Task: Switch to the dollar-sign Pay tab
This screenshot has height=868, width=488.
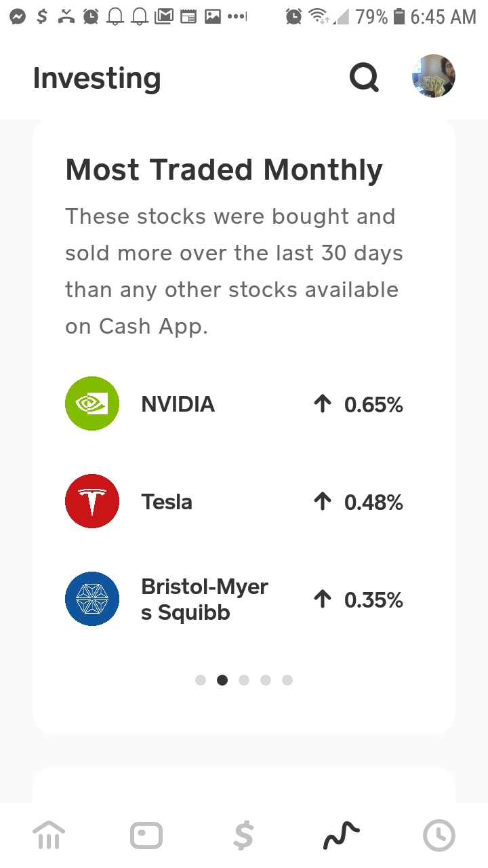Action: pyautogui.click(x=243, y=835)
